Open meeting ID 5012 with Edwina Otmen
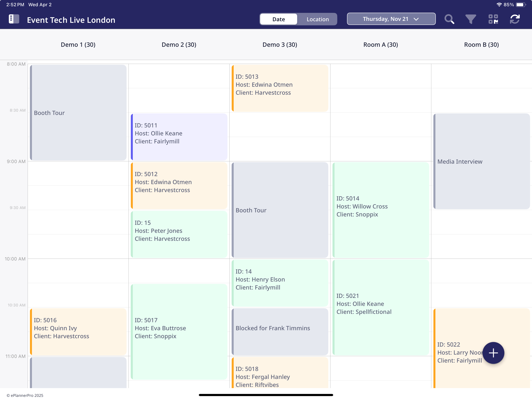The image size is (532, 399). coord(179,185)
